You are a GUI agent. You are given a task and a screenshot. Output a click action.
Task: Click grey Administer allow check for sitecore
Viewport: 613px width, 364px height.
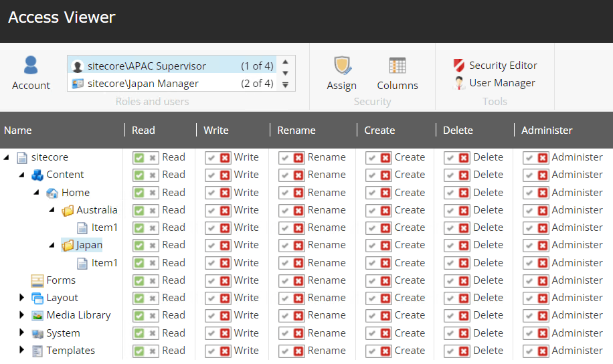[x=530, y=158]
